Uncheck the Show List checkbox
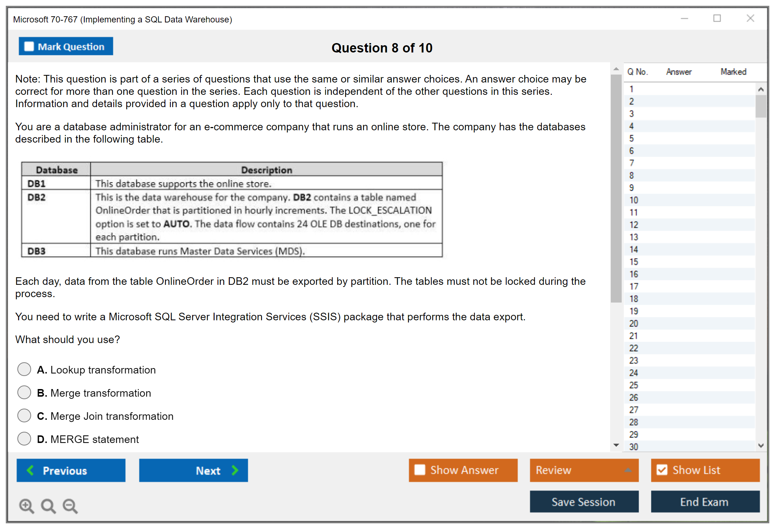This screenshot has width=778, height=532. coord(662,470)
